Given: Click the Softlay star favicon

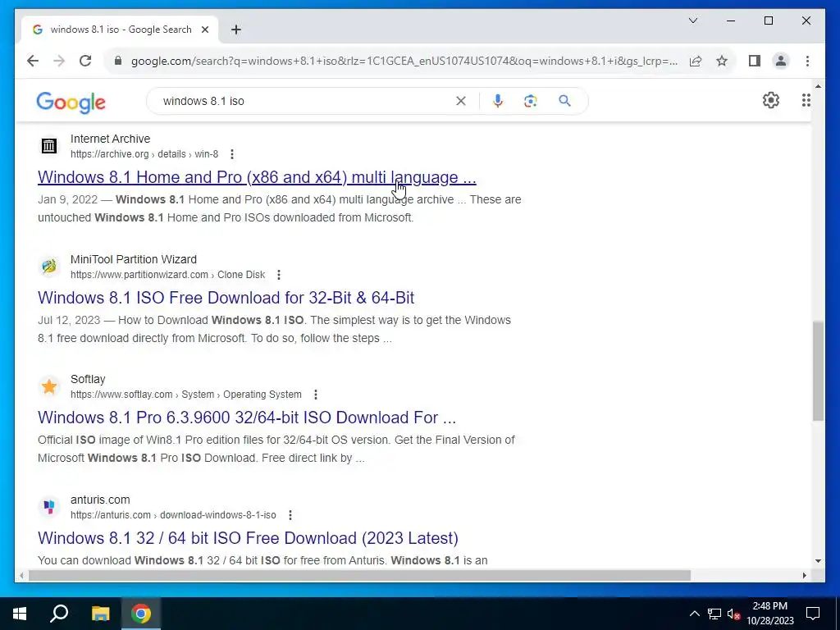Looking at the screenshot, I should [49, 386].
